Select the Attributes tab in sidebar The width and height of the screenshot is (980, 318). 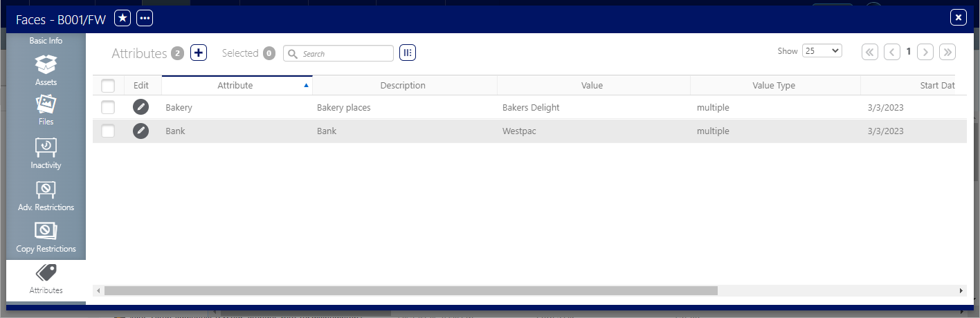point(46,278)
